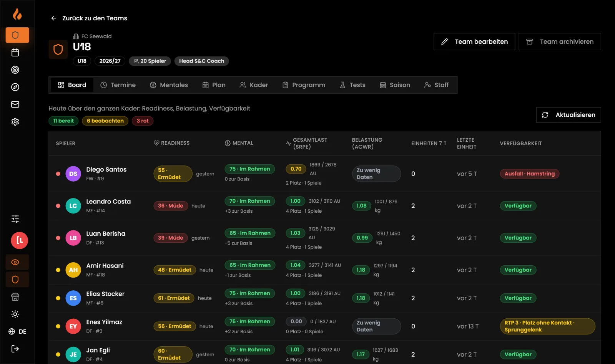Click the EY avatar of Enes Yilmaz

[x=73, y=326]
